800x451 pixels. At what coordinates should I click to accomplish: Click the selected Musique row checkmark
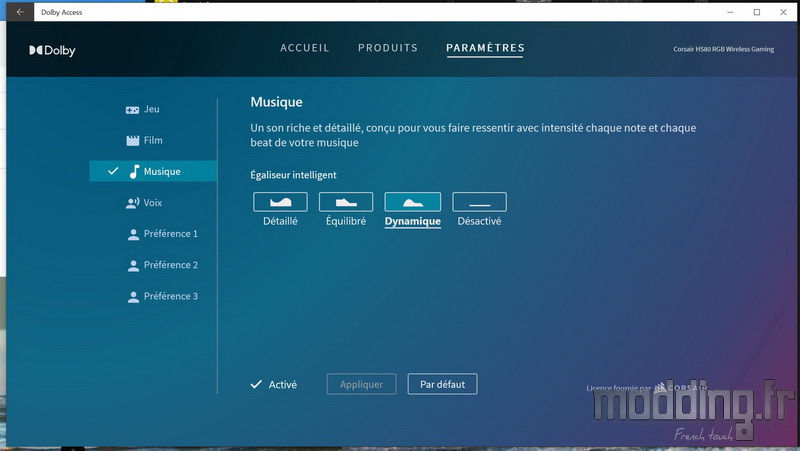113,171
